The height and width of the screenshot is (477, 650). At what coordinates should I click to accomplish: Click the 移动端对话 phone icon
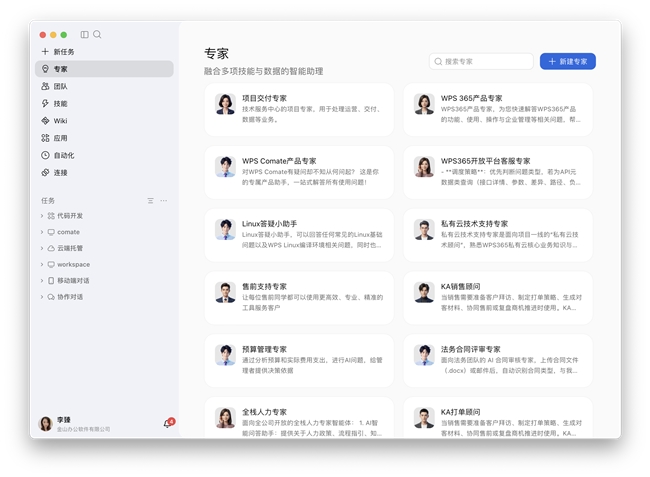(51, 281)
